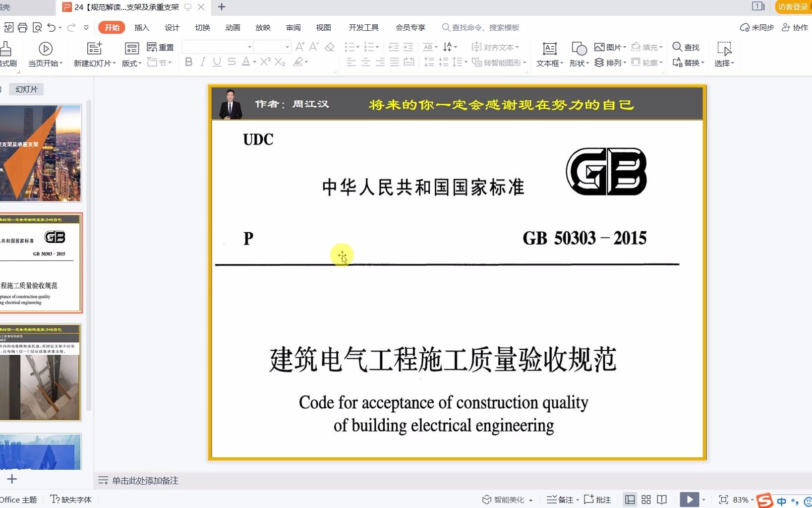812x508 pixels.
Task: Click the italic I formatting icon
Action: 203,62
